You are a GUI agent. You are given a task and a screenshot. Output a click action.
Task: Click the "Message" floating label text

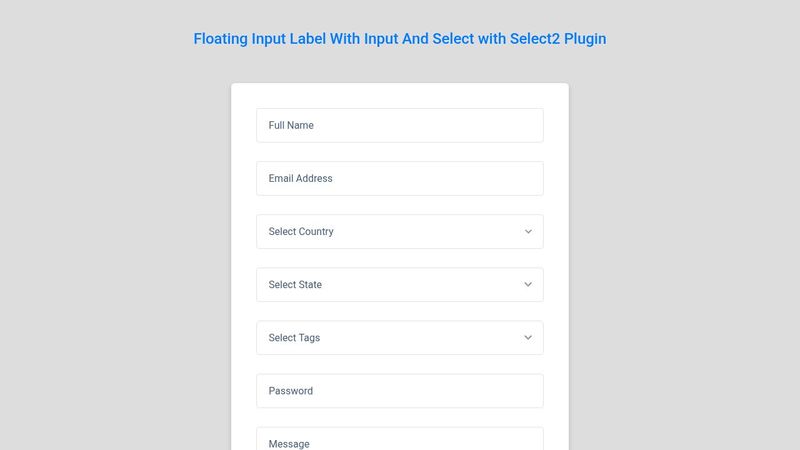289,444
